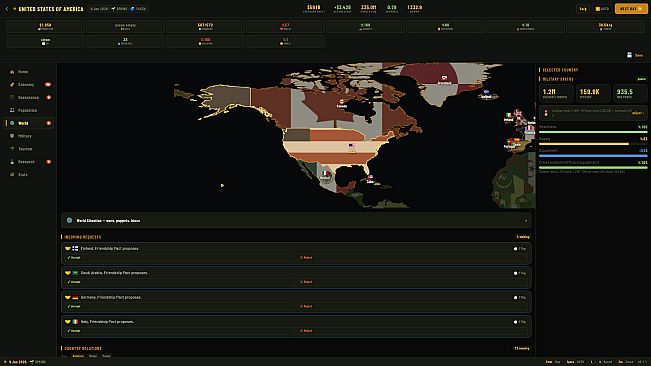Viewport: 651px width, 366px height.
Task: Open the Governance sidebar section
Action: 29,98
